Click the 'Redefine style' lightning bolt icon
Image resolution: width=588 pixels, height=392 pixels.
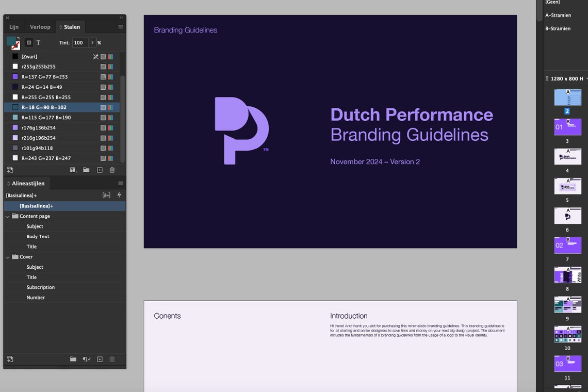[119, 195]
